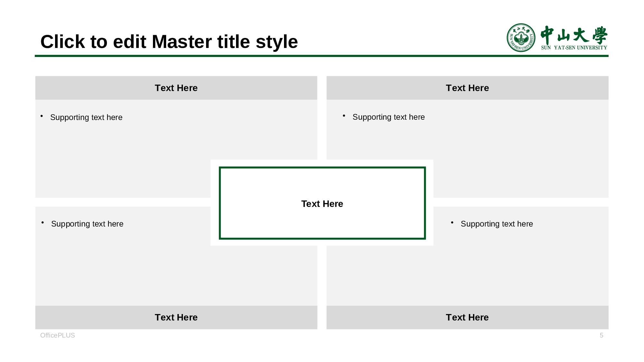Click the "Click to edit Master title style" title

(169, 42)
